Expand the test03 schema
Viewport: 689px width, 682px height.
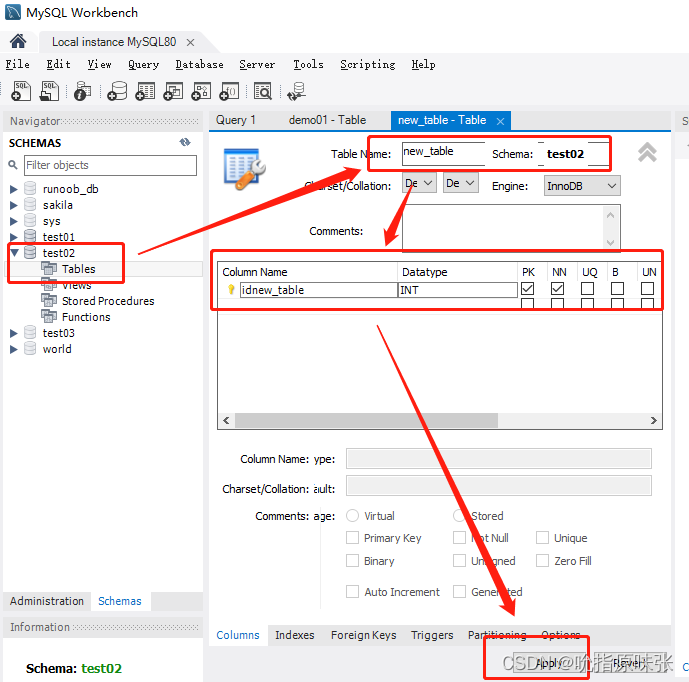coord(14,333)
